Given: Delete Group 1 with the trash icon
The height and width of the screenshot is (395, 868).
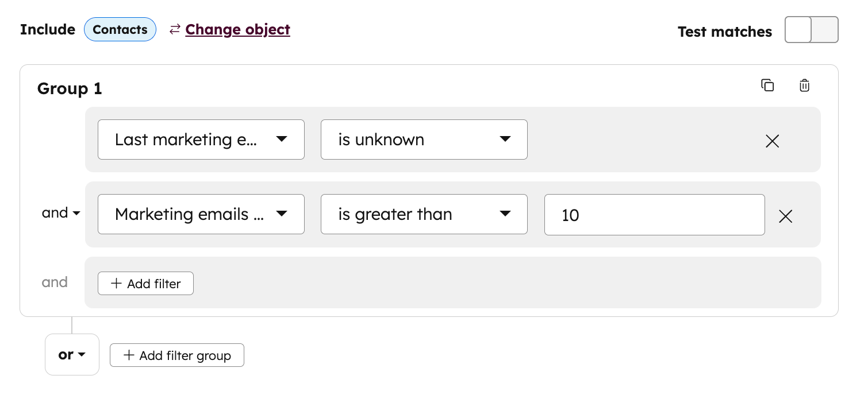Looking at the screenshot, I should (804, 85).
